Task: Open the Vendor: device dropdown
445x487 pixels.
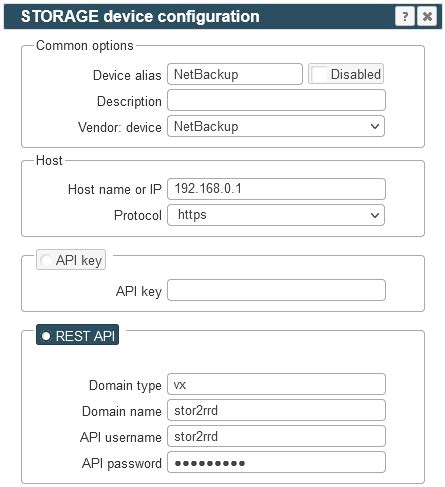Action: pos(276,126)
